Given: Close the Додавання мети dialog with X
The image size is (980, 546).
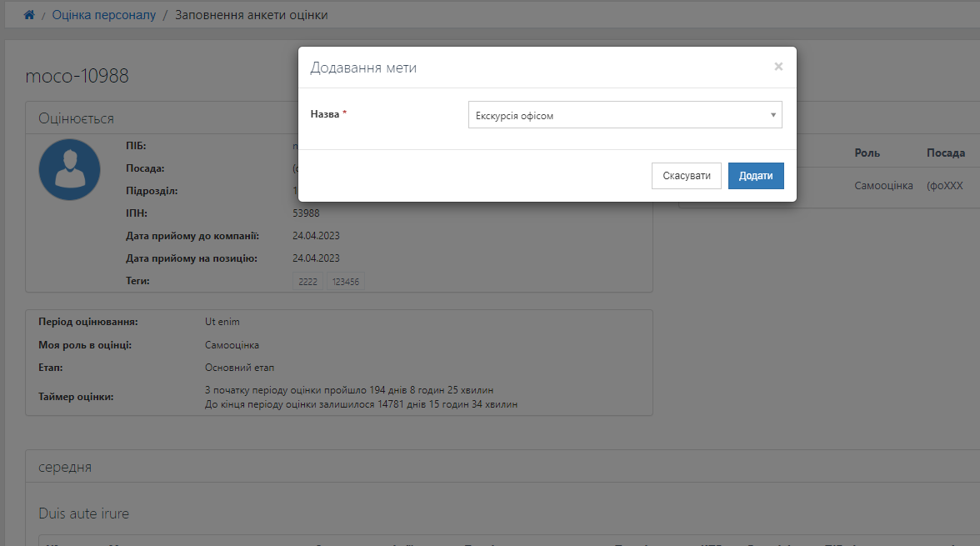Looking at the screenshot, I should pyautogui.click(x=778, y=67).
